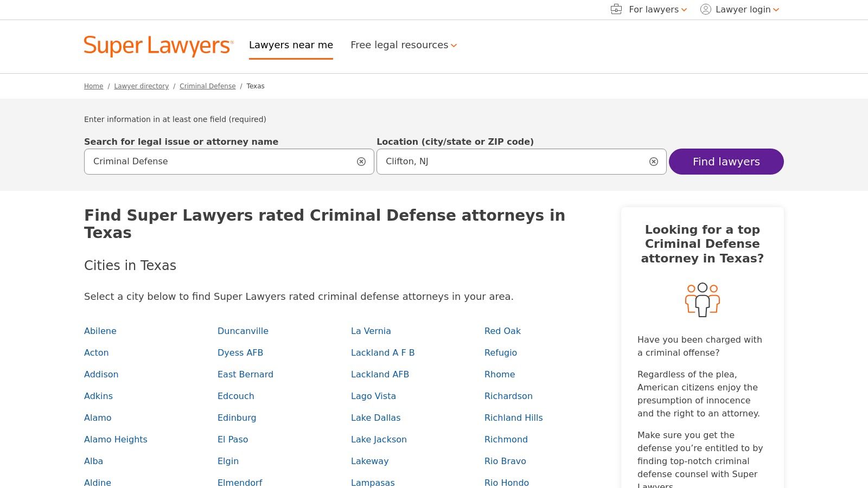Screen dimensions: 868x488
Task: Expand the Lawyer login dropdown
Action: coord(743,9)
